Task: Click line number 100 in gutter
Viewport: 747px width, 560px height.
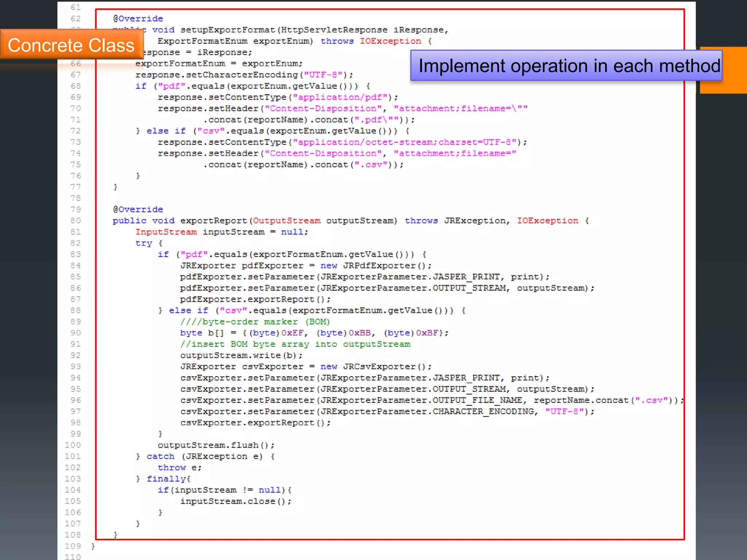Action: [x=73, y=445]
